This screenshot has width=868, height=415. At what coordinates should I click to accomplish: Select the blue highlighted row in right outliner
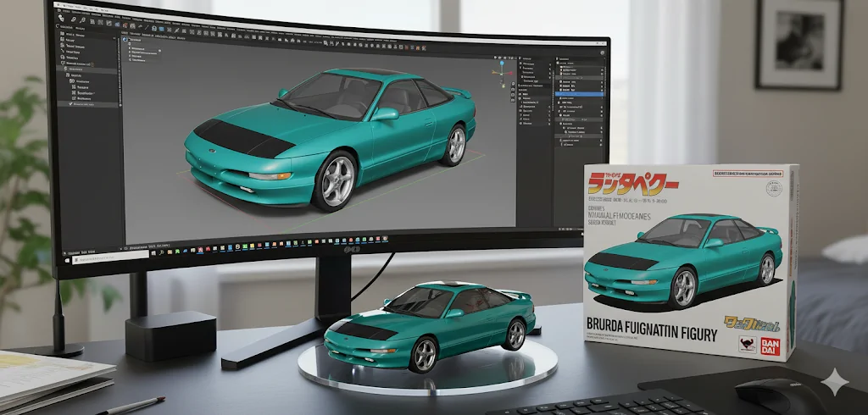[579, 94]
